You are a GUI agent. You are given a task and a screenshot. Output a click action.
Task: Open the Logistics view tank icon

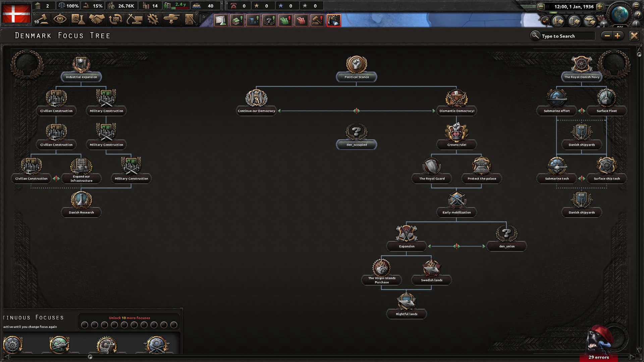pos(172,19)
